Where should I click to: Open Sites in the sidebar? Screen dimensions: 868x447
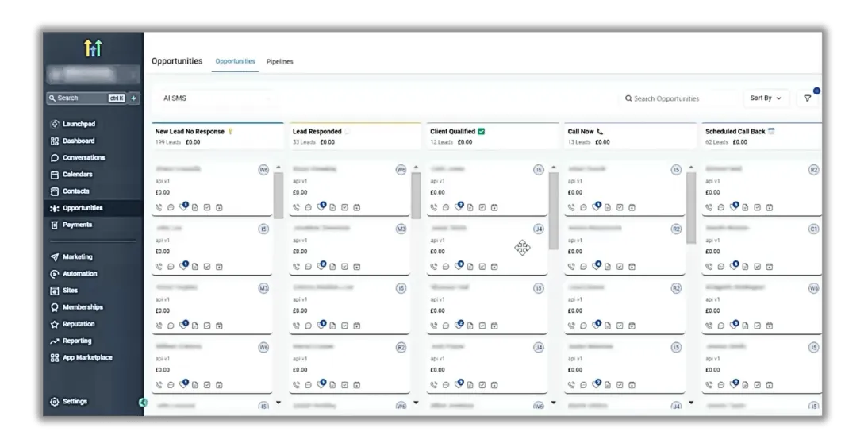64,291
